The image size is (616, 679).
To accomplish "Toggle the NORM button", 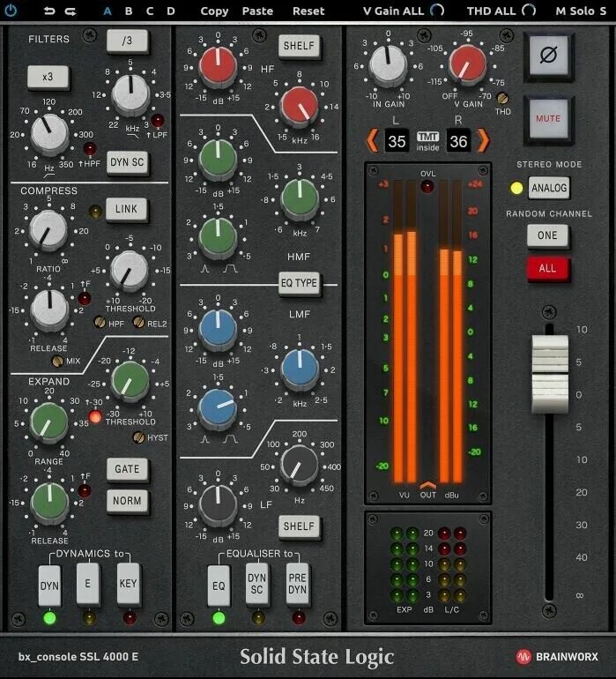I will click(127, 501).
